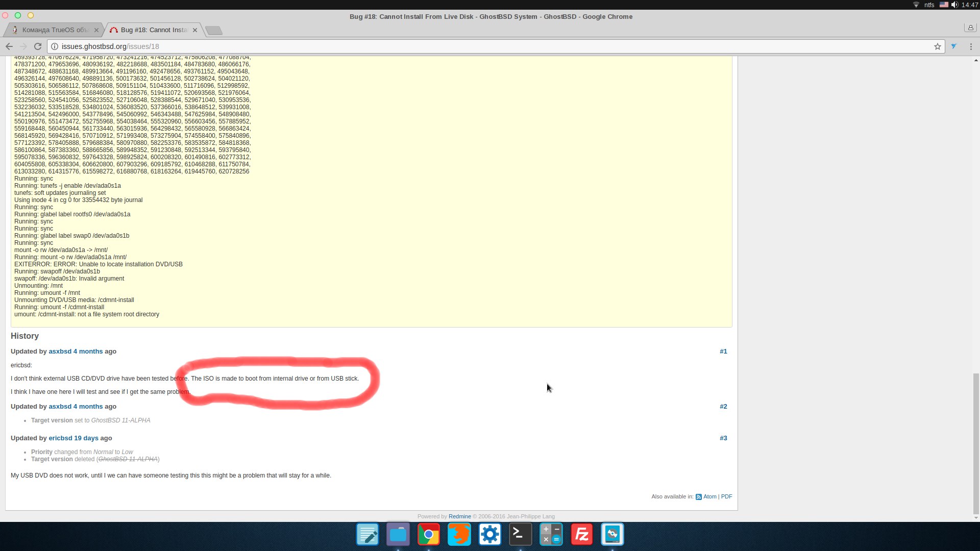The height and width of the screenshot is (551, 980).
Task: Open the file manager in the dock
Action: coord(398,535)
